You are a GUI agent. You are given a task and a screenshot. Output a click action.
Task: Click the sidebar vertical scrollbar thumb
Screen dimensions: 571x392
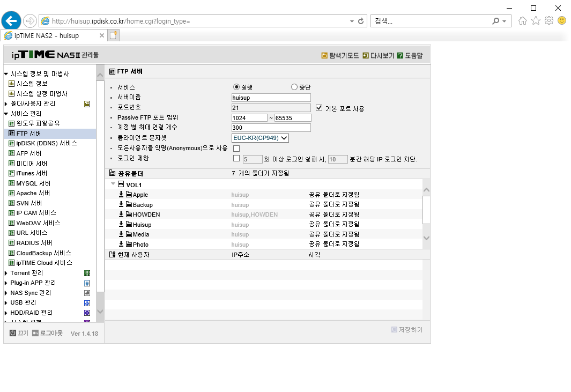[100, 186]
